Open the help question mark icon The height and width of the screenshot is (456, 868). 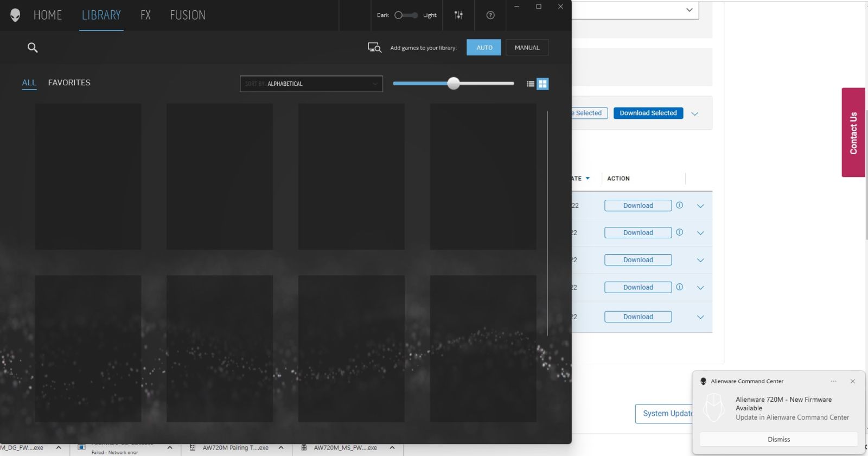[x=490, y=15]
